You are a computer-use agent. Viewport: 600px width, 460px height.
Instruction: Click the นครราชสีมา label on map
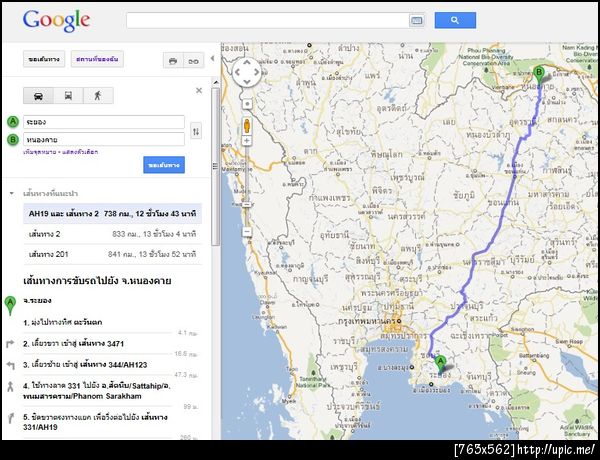484,262
